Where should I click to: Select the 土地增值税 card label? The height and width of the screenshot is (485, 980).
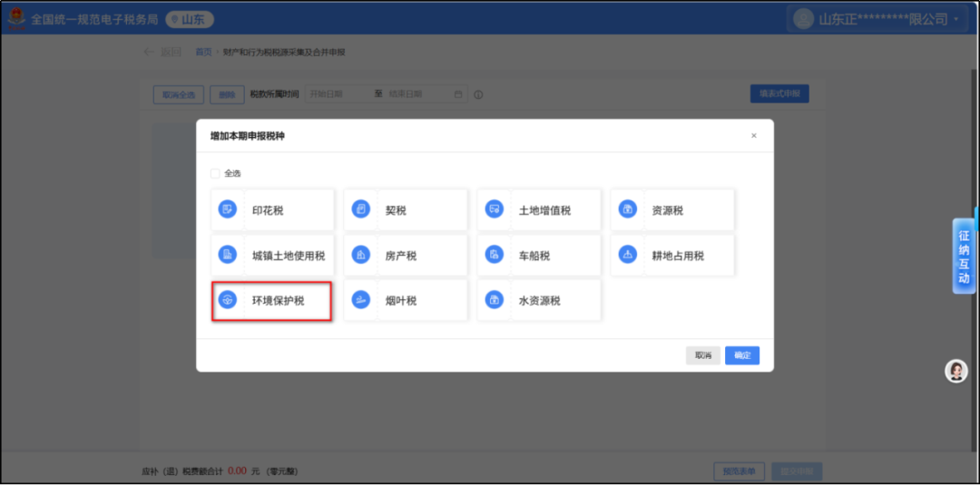[x=545, y=210]
